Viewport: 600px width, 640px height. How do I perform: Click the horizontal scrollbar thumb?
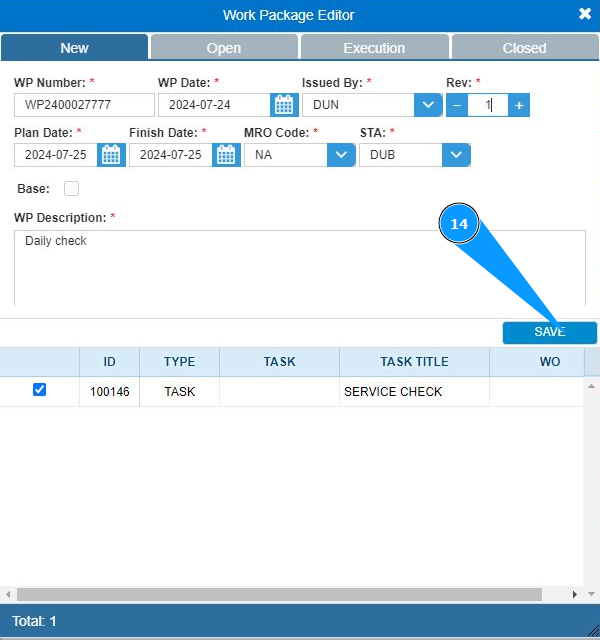coord(279,594)
